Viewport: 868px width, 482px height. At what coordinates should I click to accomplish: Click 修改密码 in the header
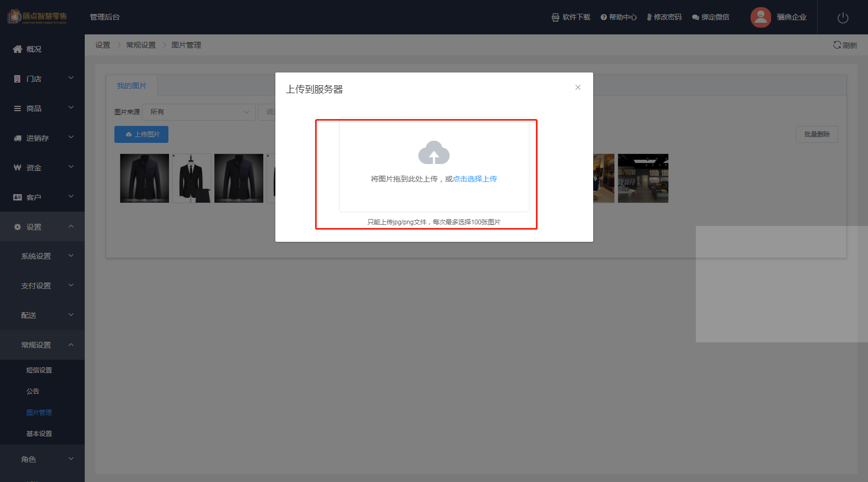664,17
